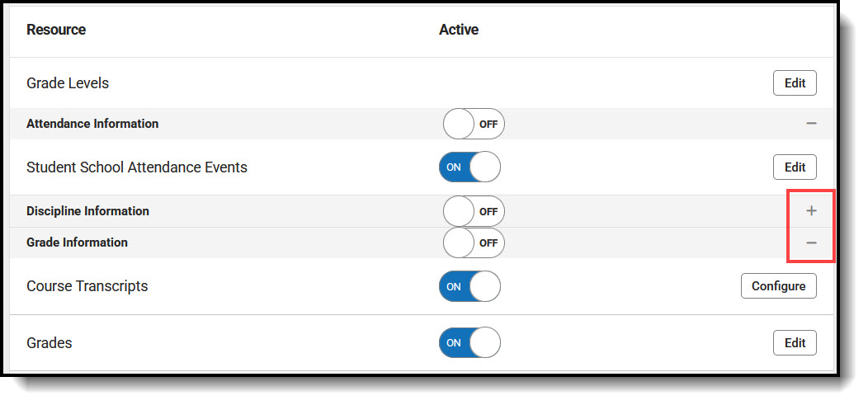This screenshot has height=405, width=868.
Task: Turn off the Course Transcripts toggle
Action: [x=469, y=286]
